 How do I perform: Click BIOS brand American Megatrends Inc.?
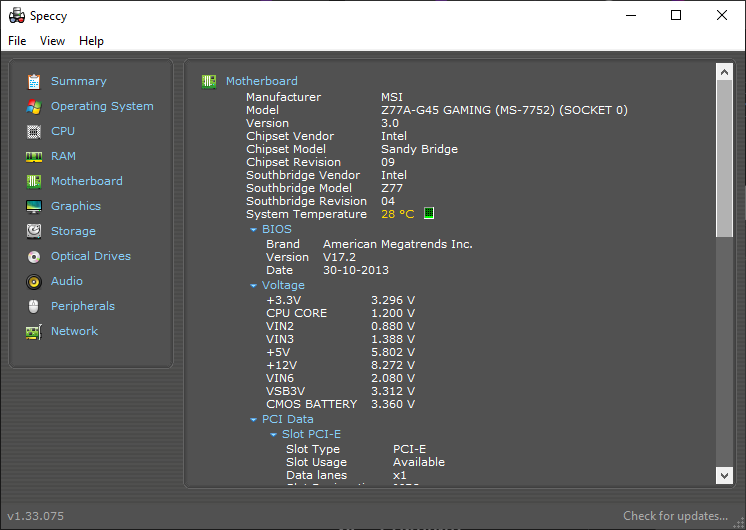point(398,245)
